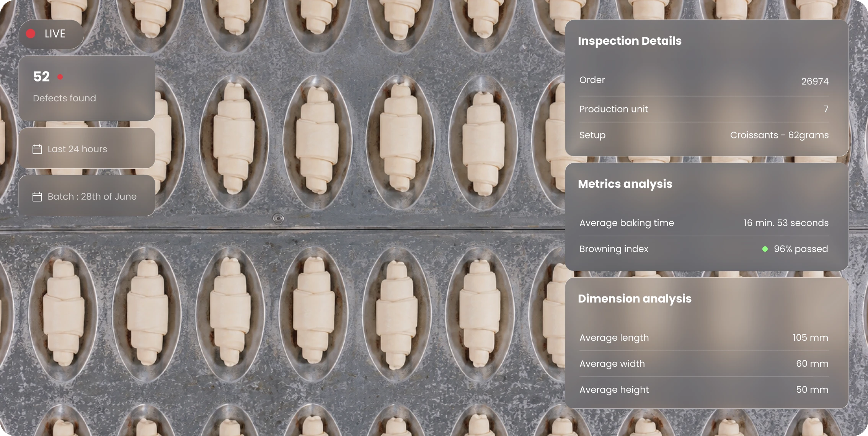
Task: Click Croissants - 62grams setup value
Action: 779,135
